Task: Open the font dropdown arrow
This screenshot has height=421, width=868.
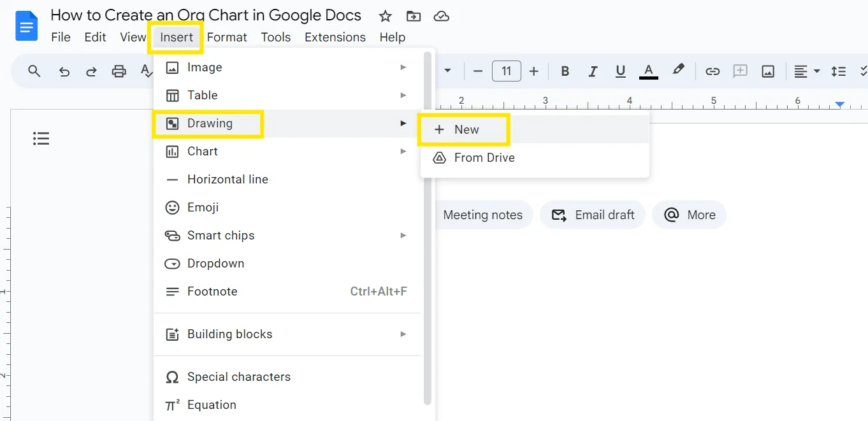Action: (447, 71)
